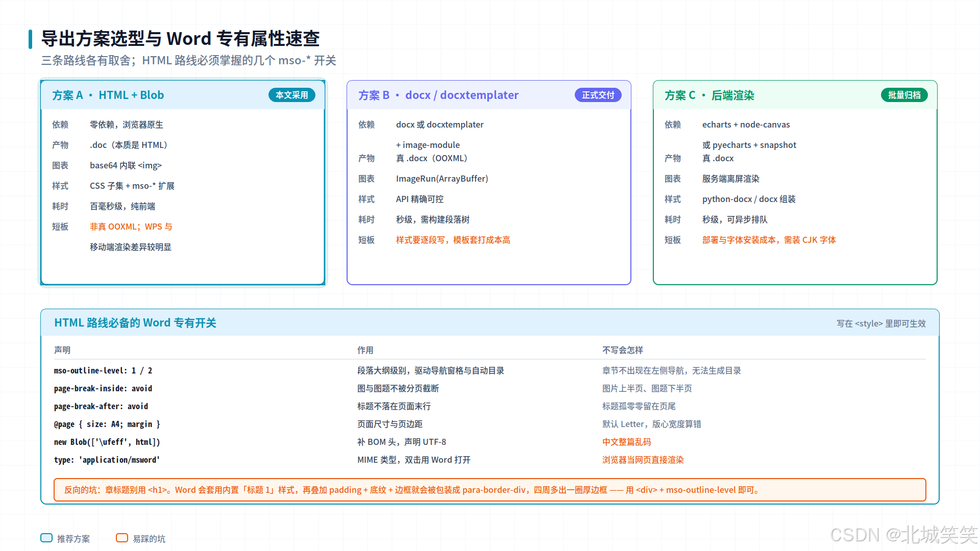
Task: Click 服务端离屏渲染 in 方案 C
Action: 731,179
